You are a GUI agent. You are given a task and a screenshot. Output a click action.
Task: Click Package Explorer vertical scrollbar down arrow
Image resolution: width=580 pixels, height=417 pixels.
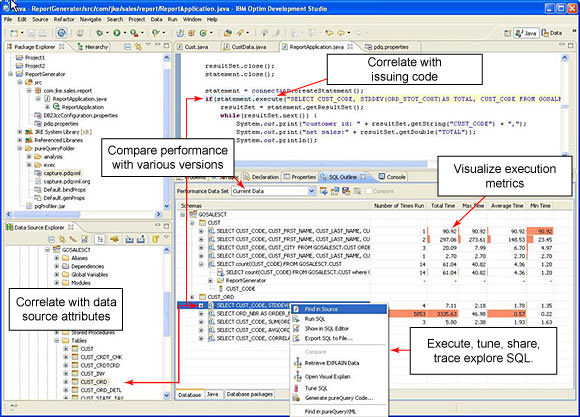point(166,206)
